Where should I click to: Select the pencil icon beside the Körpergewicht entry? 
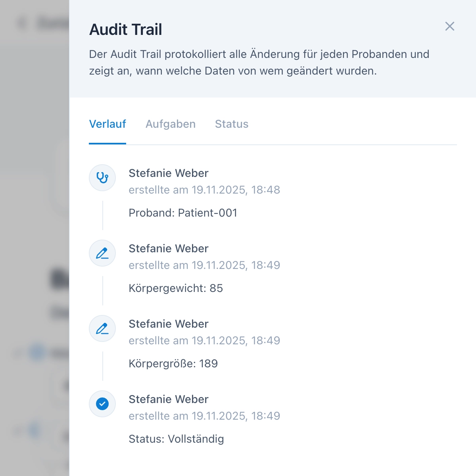tap(102, 253)
